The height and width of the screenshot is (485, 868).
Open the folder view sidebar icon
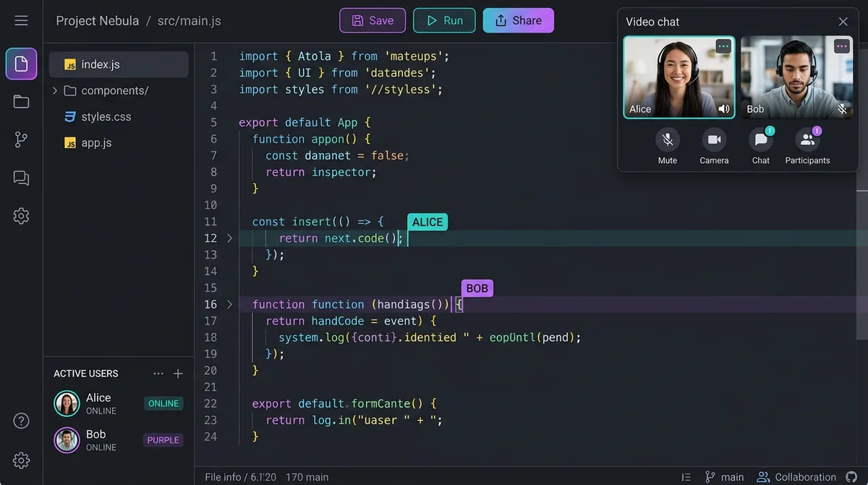[21, 101]
